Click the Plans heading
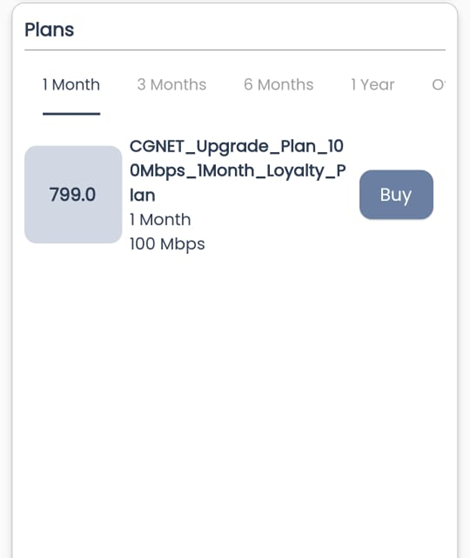Screen dimensions: 470x558 tap(49, 30)
